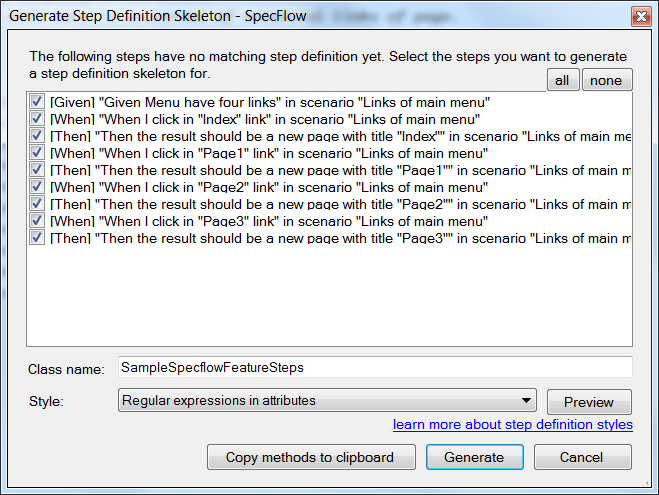Screen dimensions: 659x495
Task: Click the Class name text field
Action: pos(374,368)
